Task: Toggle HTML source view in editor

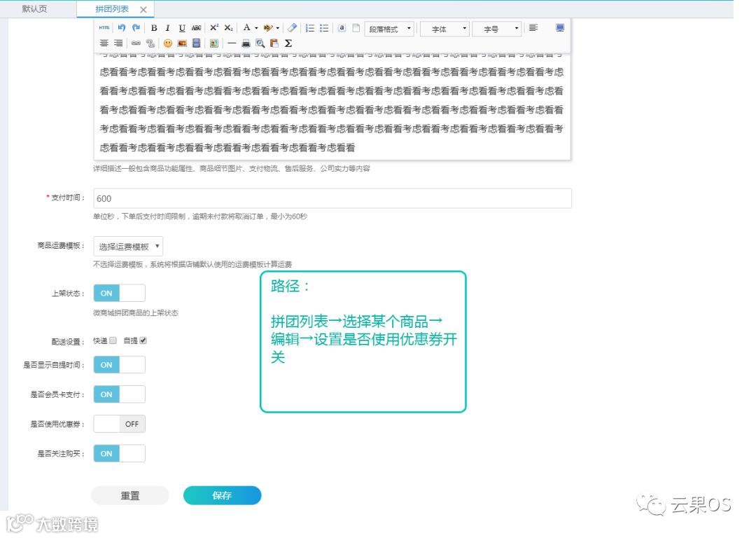Action: [x=104, y=28]
